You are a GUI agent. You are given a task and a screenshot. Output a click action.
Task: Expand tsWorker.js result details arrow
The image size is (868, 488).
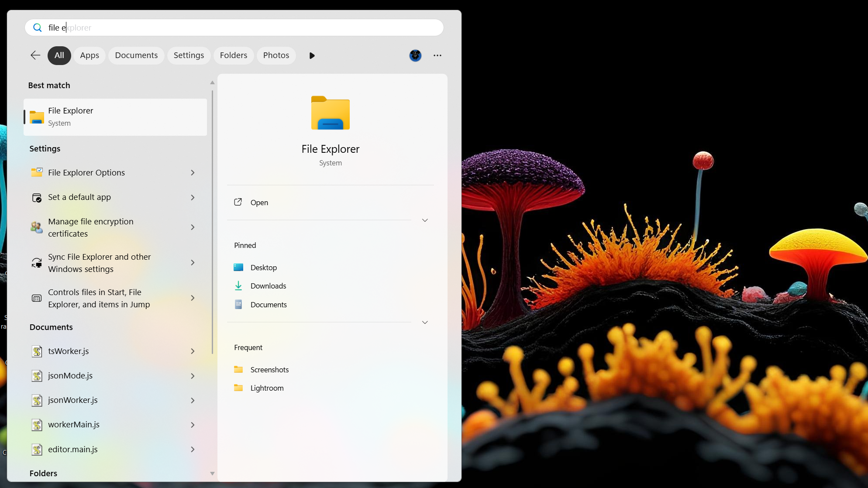(x=193, y=351)
